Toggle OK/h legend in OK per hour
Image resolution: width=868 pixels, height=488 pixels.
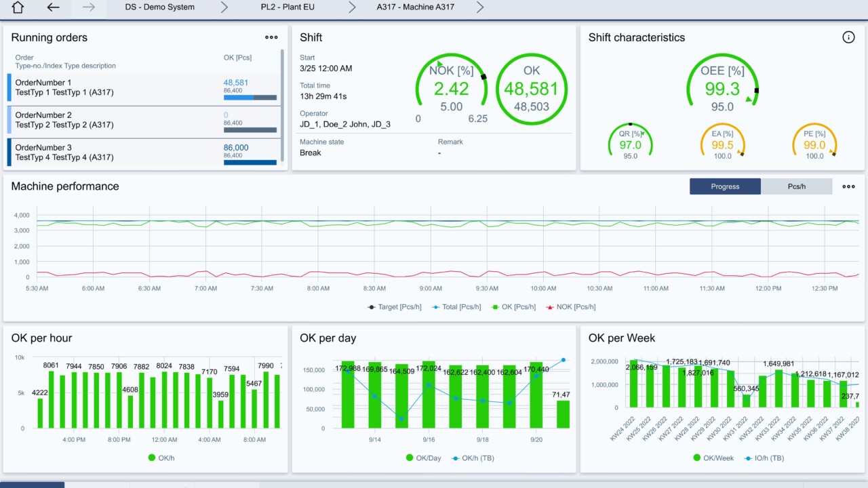click(x=161, y=458)
